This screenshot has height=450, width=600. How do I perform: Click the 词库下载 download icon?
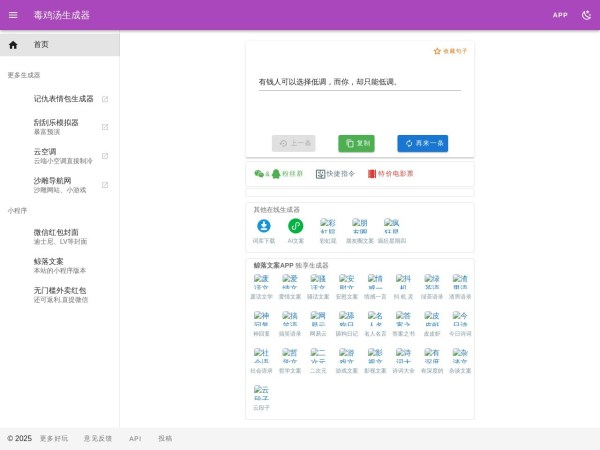pyautogui.click(x=264, y=227)
